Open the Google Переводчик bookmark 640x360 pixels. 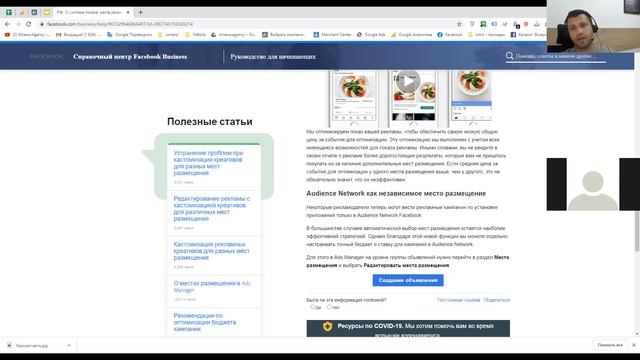(x=129, y=35)
